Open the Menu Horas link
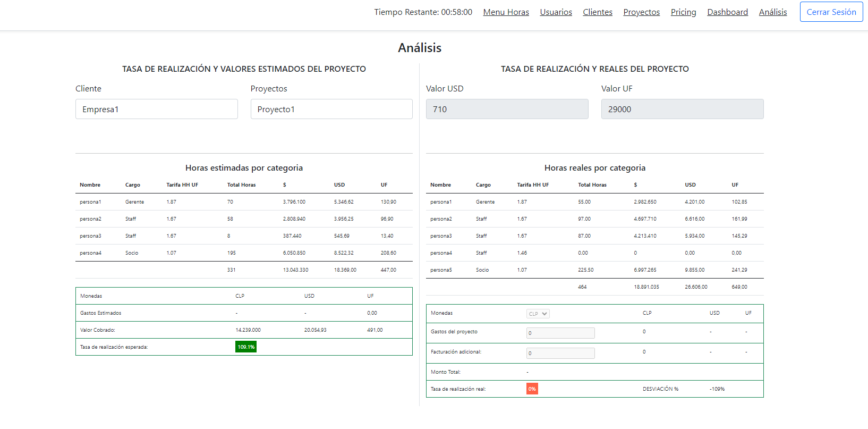The height and width of the screenshot is (429, 868). point(506,12)
